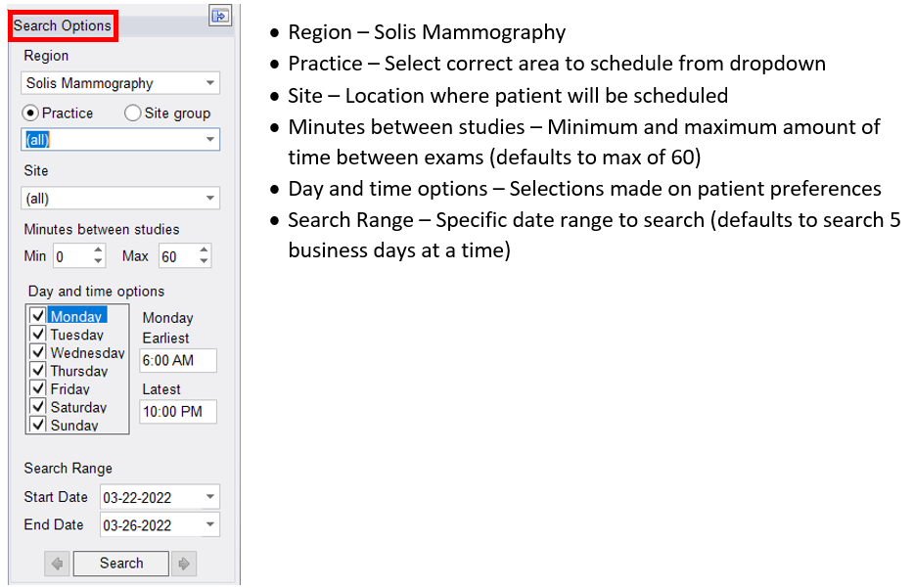Open the Site dropdown list
914x588 pixels.
click(210, 199)
